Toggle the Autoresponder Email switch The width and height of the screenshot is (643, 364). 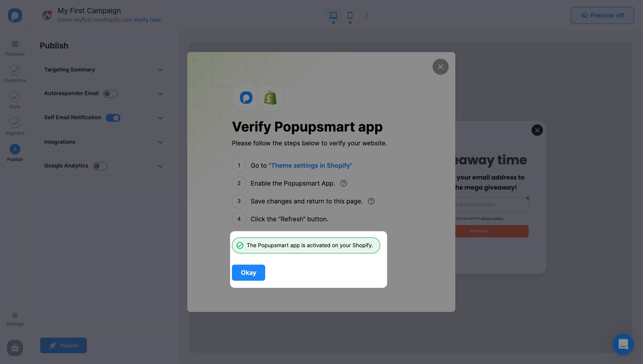pos(110,94)
